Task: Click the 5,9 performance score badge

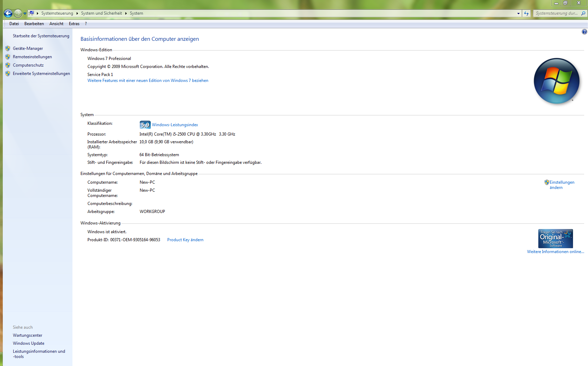Action: 145,125
